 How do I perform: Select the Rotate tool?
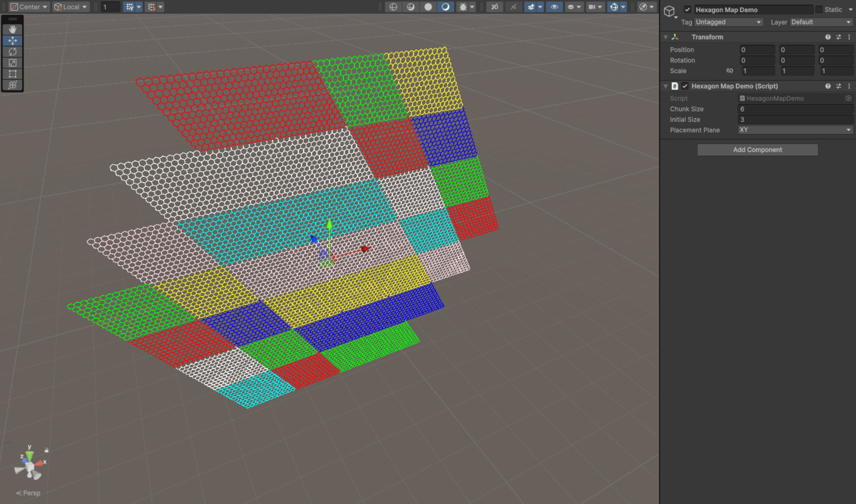[x=12, y=51]
